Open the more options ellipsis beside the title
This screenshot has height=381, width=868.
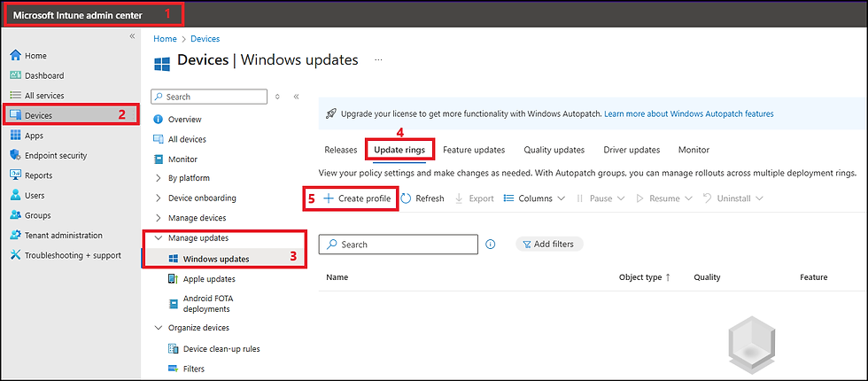click(379, 60)
